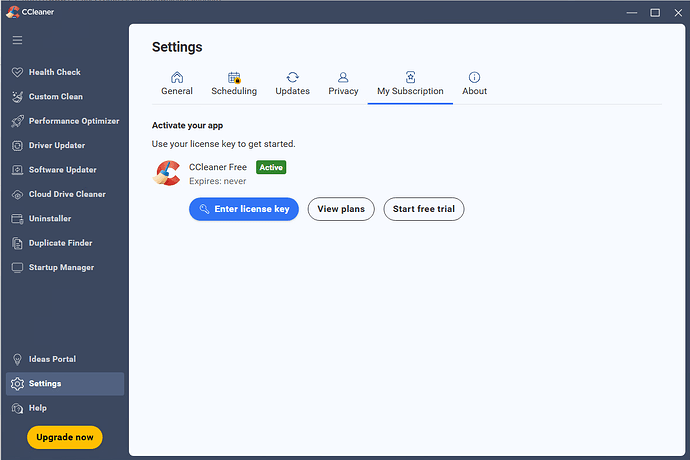Click the Privacy person icon
This screenshot has width=690, height=460.
[343, 77]
